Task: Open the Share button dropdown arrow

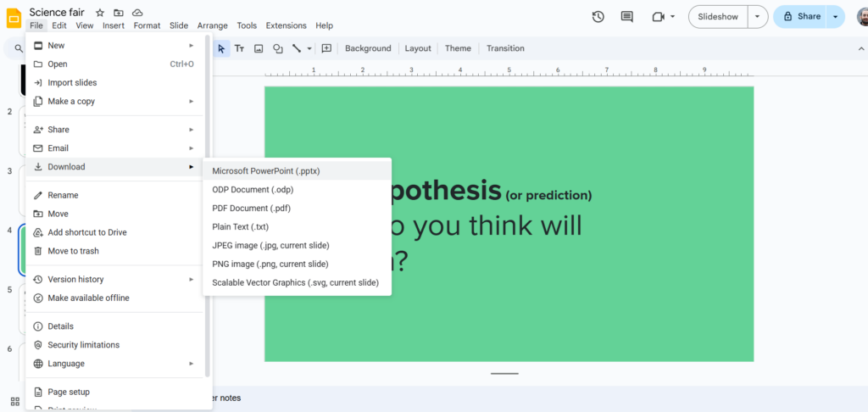Action: point(837,16)
